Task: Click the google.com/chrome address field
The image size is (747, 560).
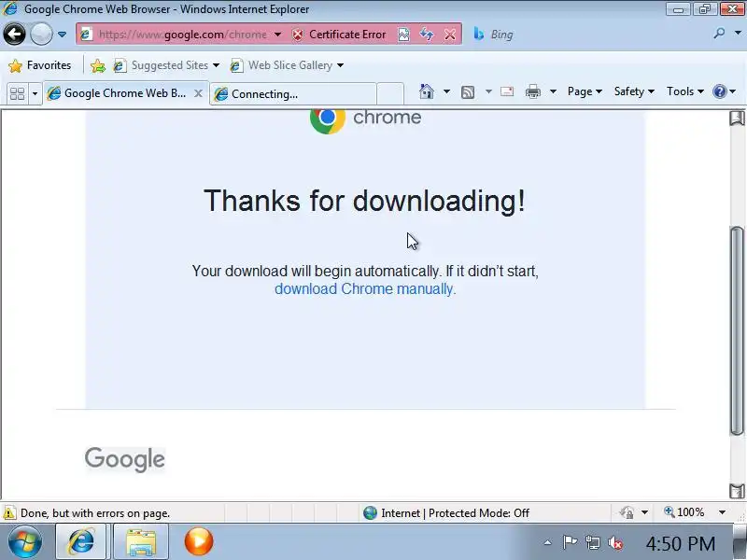Action: click(182, 35)
